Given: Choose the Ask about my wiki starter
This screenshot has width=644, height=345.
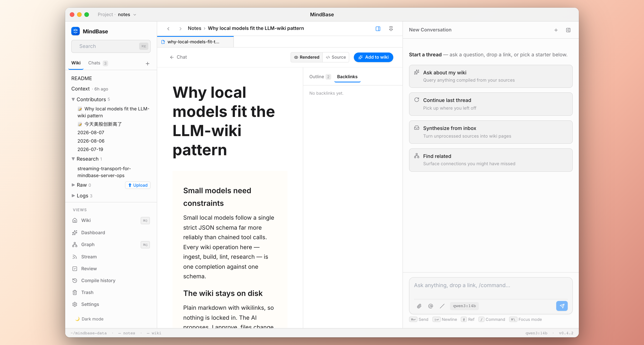Looking at the screenshot, I should [490, 76].
